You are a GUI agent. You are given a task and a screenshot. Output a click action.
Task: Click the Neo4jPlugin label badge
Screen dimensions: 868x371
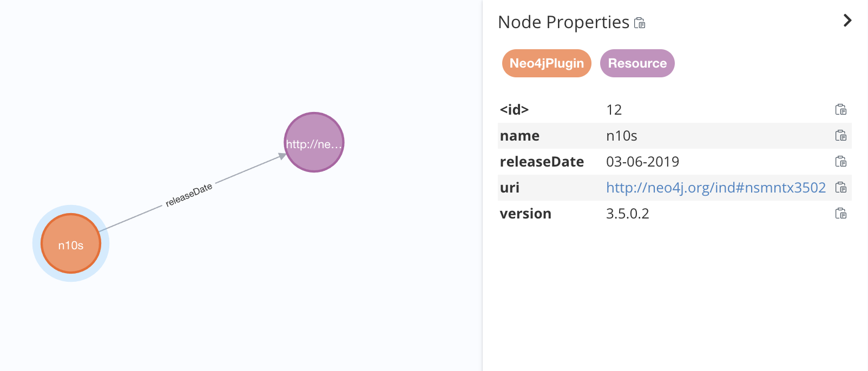point(547,63)
